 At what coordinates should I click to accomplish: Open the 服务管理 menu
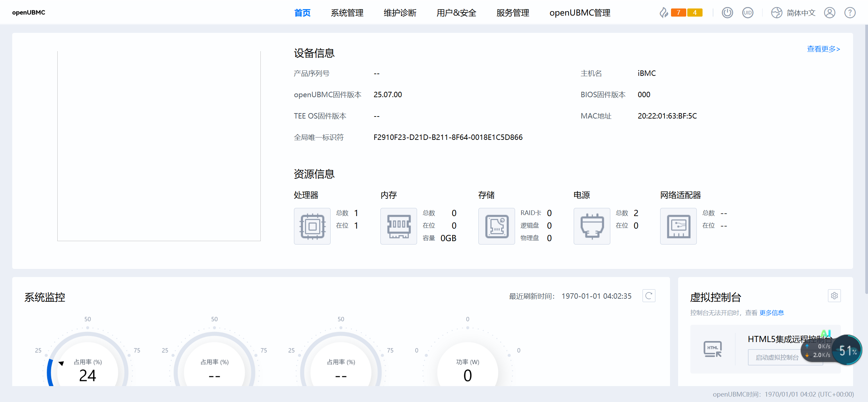[513, 13]
